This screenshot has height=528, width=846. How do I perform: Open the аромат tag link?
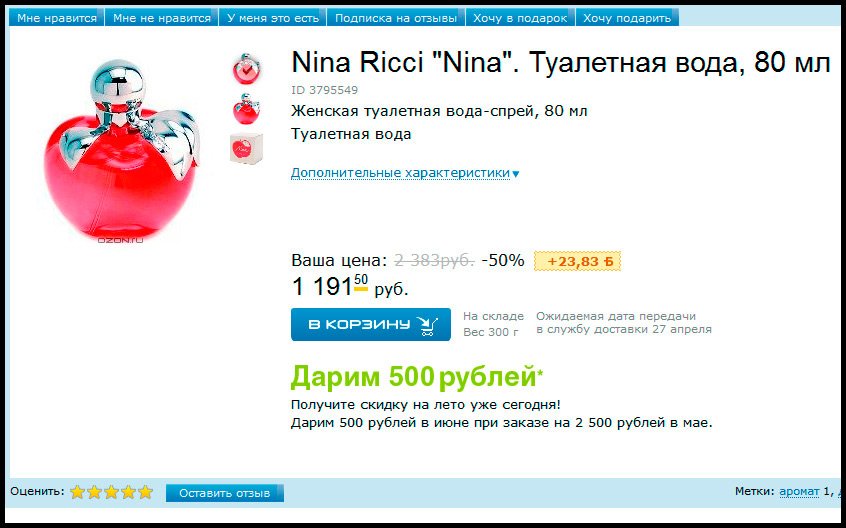[799, 491]
